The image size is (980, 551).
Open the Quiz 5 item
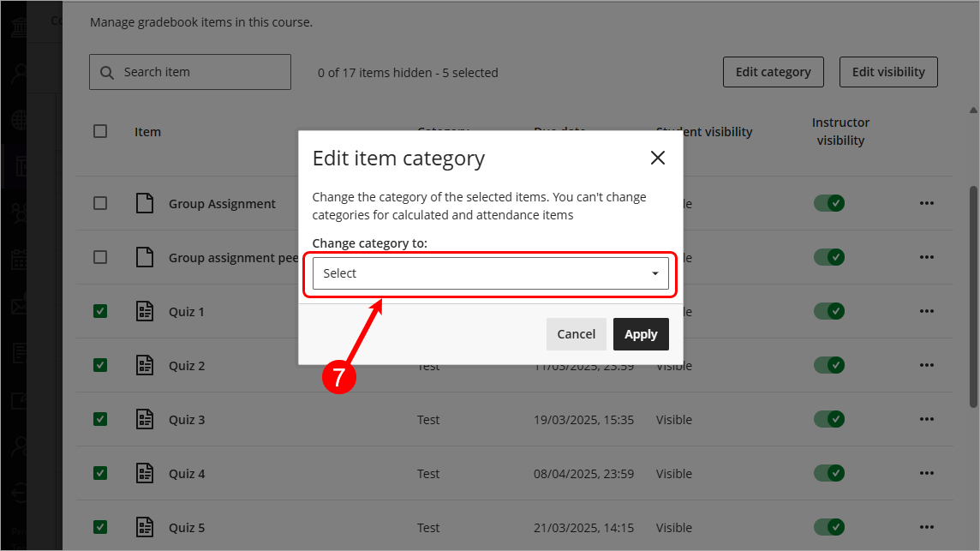click(186, 528)
